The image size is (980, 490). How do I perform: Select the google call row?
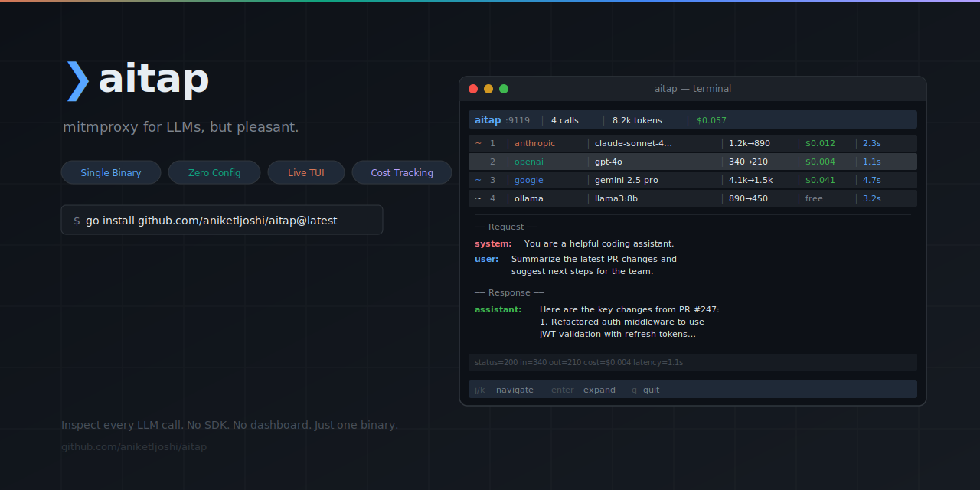click(x=693, y=180)
